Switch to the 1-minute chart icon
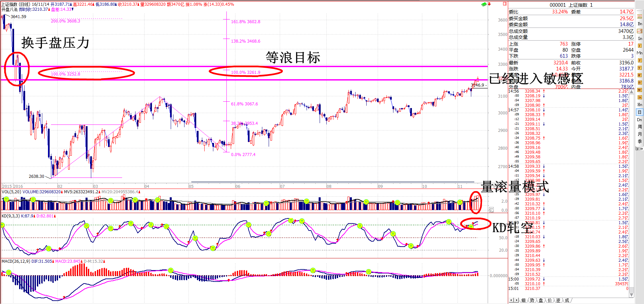The height and width of the screenshot is (304, 644). coord(640,46)
